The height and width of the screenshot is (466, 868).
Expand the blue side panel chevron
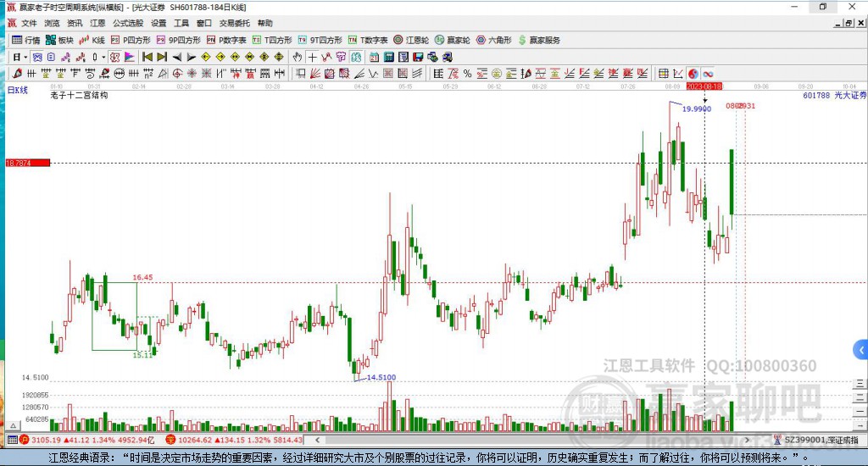861,350
